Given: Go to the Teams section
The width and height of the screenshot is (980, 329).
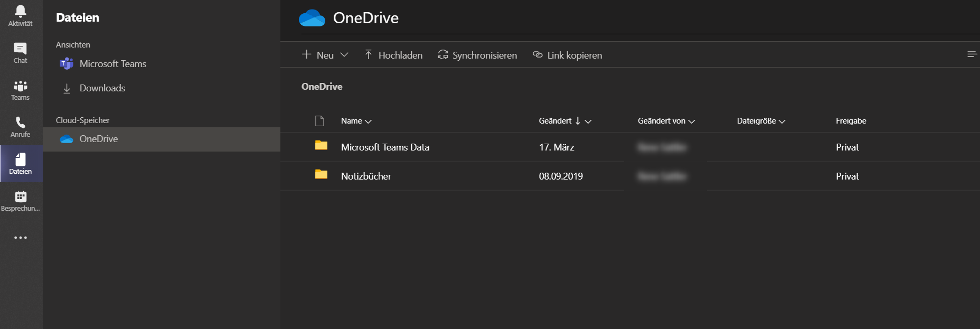Looking at the screenshot, I should click(x=21, y=90).
